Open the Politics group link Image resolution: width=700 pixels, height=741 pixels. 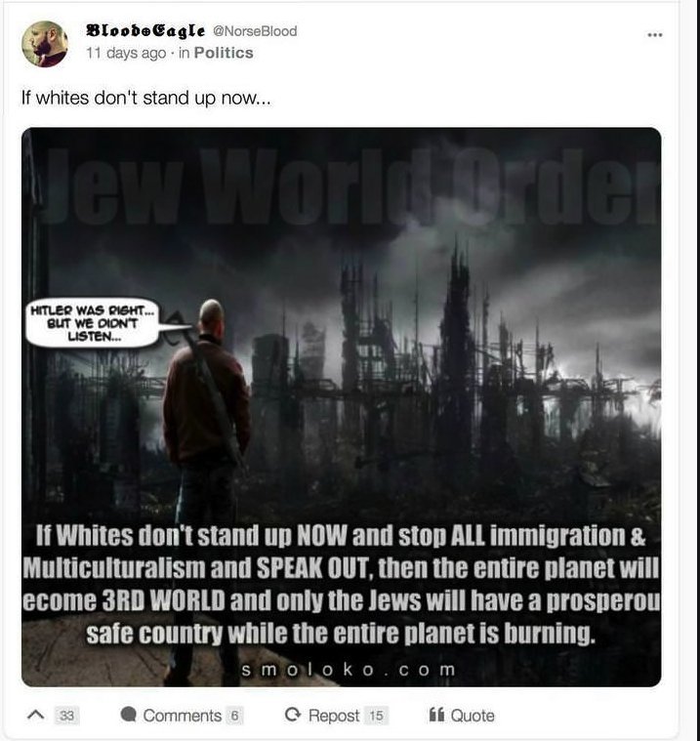click(x=224, y=53)
